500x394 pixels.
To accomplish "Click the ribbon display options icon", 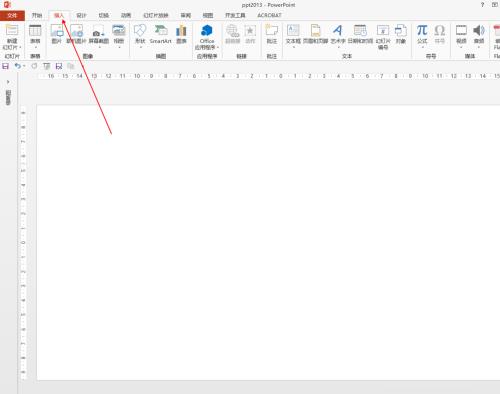I will click(495, 5).
